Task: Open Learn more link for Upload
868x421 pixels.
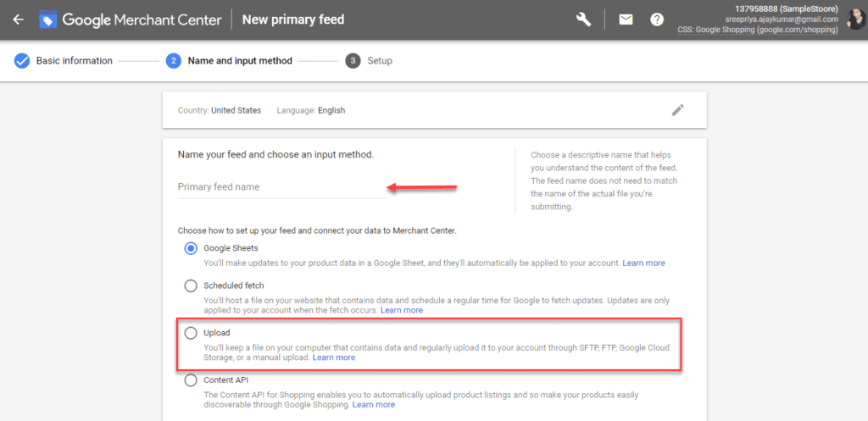Action: pyautogui.click(x=334, y=357)
